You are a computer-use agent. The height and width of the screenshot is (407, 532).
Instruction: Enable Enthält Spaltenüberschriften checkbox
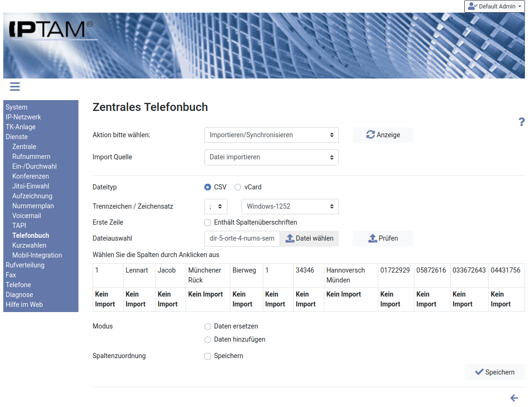pyautogui.click(x=208, y=223)
